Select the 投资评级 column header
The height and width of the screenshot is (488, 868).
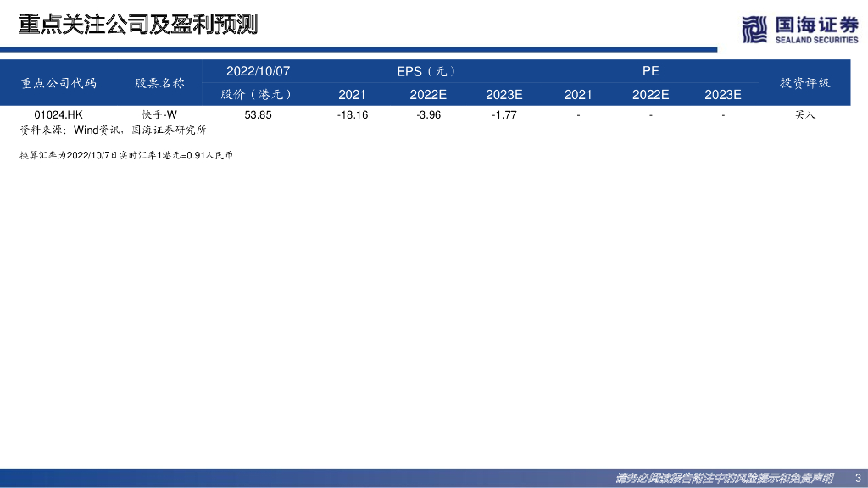(805, 83)
